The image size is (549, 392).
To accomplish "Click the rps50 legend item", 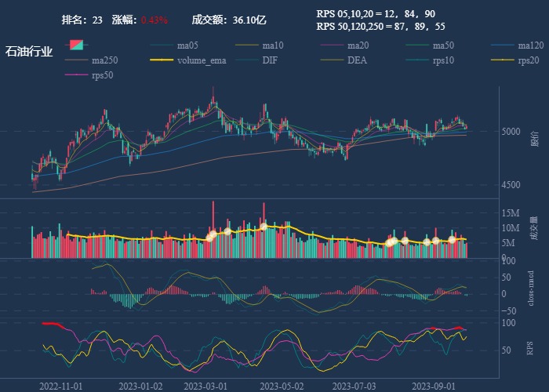I will pyautogui.click(x=102, y=75).
